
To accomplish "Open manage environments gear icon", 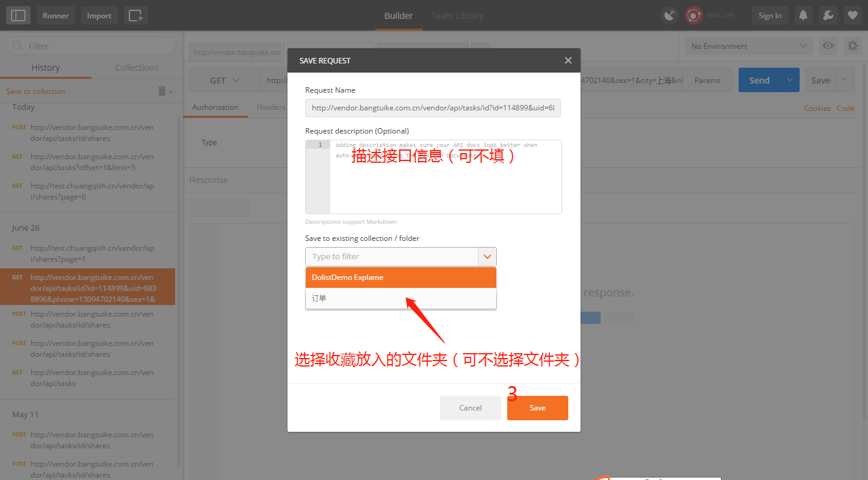I will pyautogui.click(x=852, y=46).
